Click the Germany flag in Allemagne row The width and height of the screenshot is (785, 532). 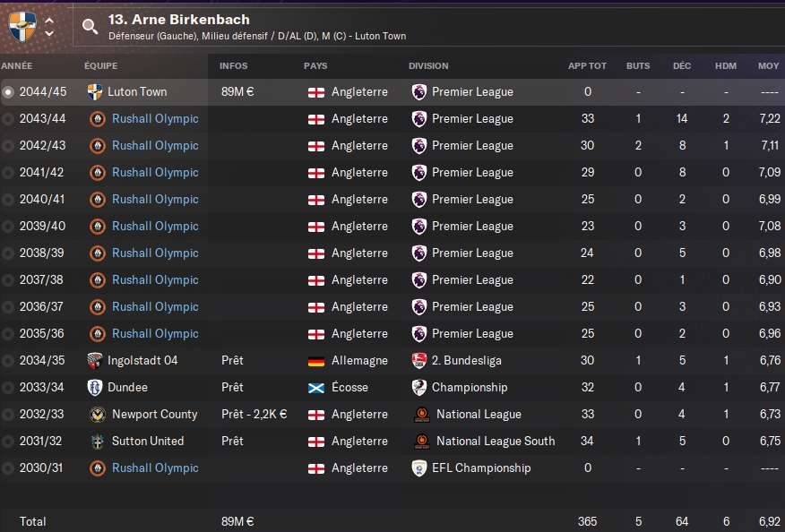[x=316, y=361]
